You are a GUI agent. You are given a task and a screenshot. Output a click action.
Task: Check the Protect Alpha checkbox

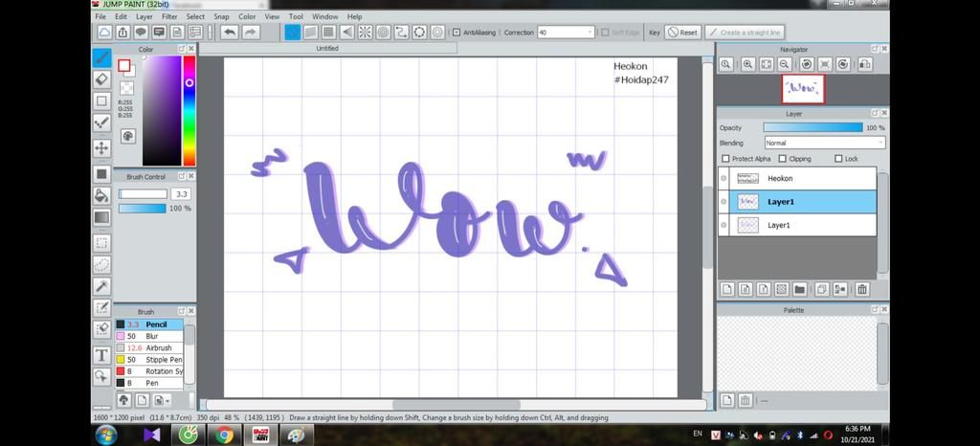click(725, 159)
